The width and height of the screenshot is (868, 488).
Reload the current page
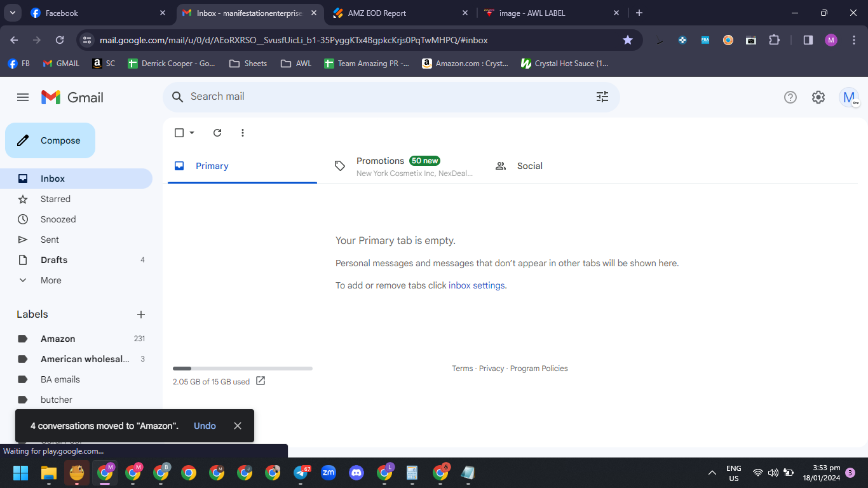pyautogui.click(x=60, y=40)
